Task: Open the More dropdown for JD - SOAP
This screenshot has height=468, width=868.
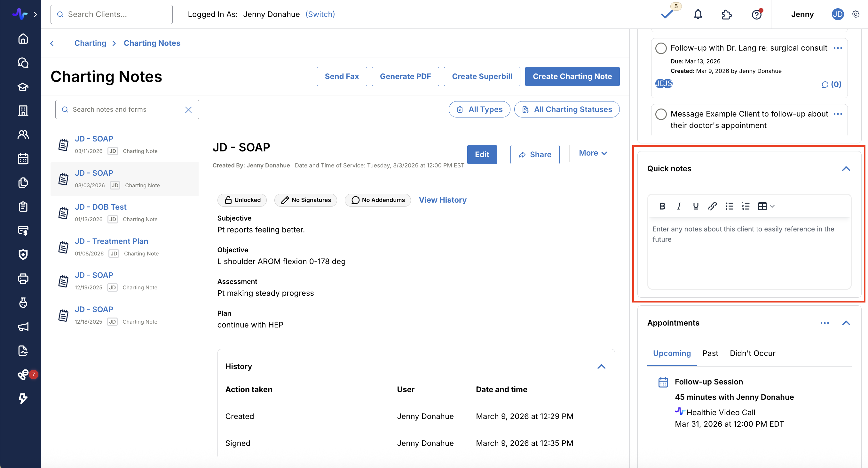Action: 593,153
